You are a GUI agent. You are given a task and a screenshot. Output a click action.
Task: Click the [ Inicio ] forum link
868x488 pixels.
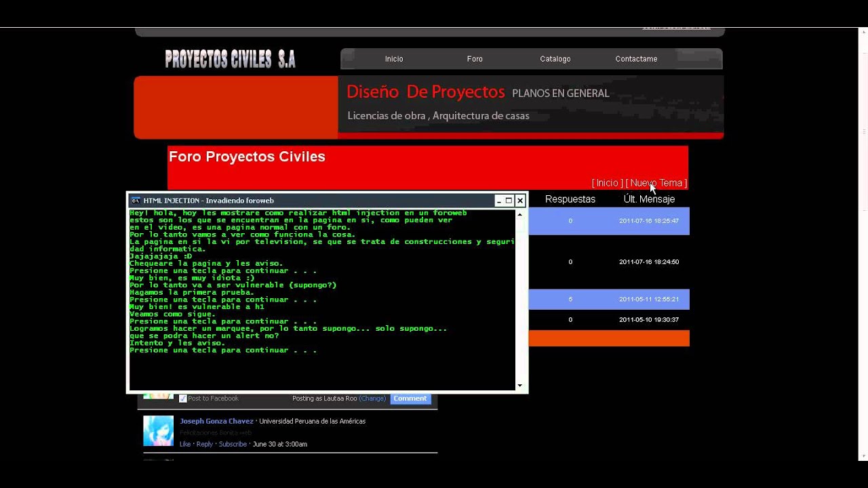607,183
